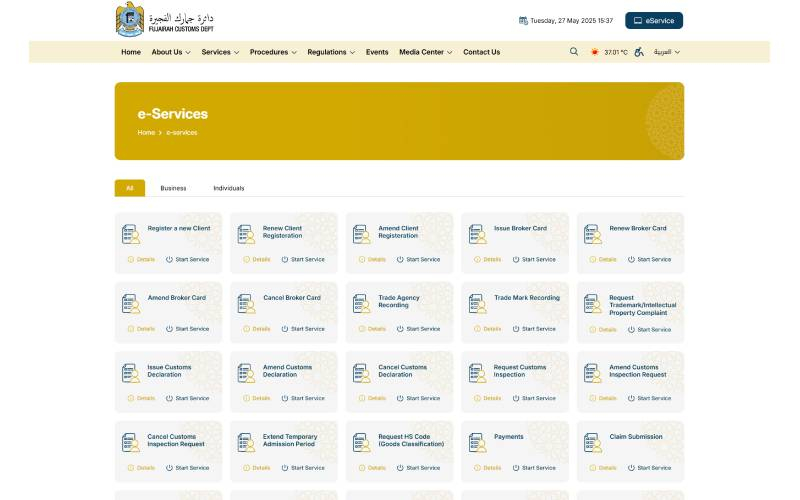This screenshot has height=500, width=800.
Task: Click the Claim Submission document icon
Action: coord(592,442)
